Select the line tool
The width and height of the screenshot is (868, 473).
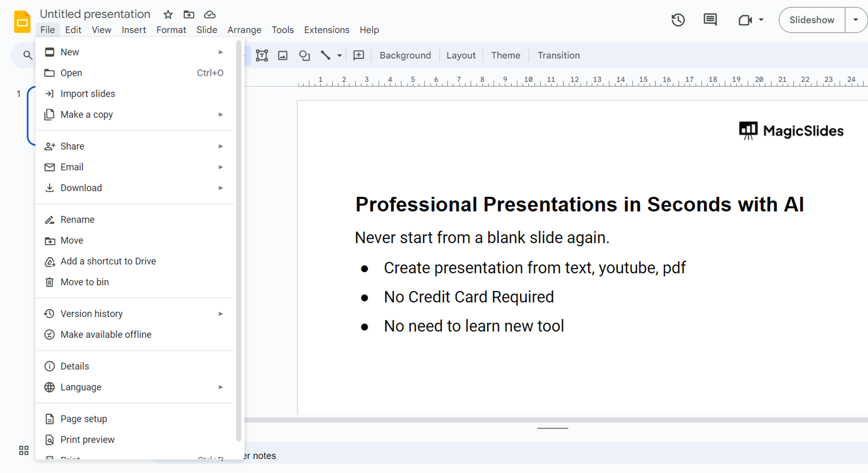coord(325,55)
